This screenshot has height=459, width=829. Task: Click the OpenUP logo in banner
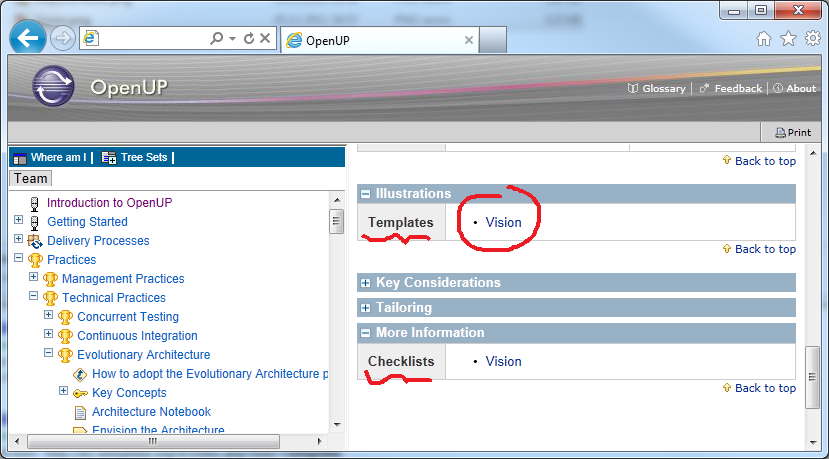(53, 86)
